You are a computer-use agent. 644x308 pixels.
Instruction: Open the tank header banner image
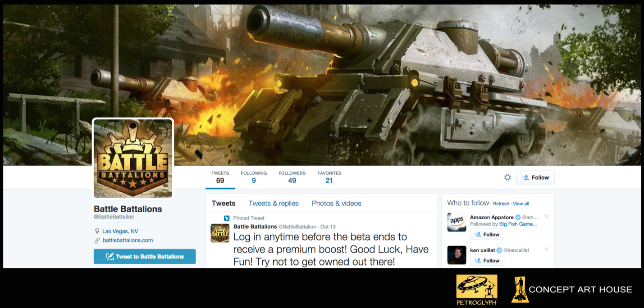pos(322,85)
